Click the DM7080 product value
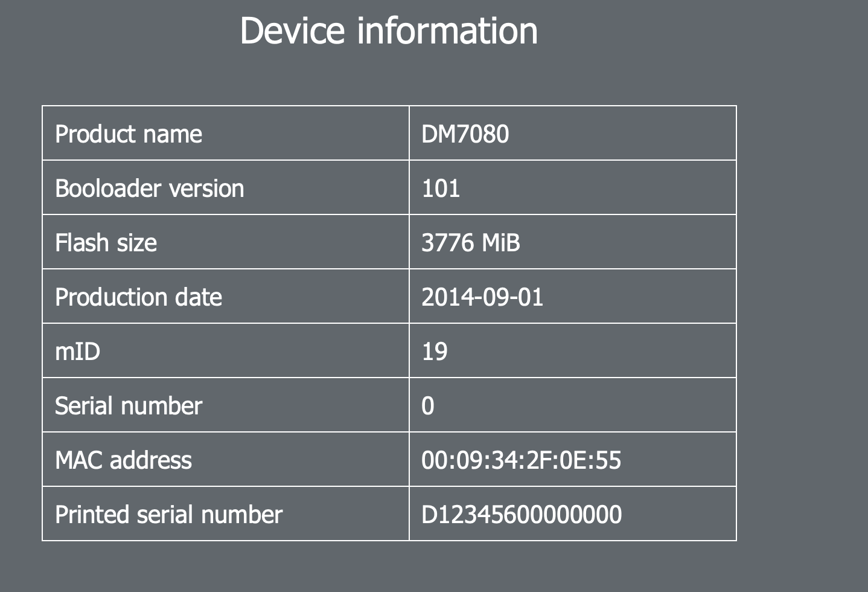Viewport: 868px width, 592px height. point(465,134)
